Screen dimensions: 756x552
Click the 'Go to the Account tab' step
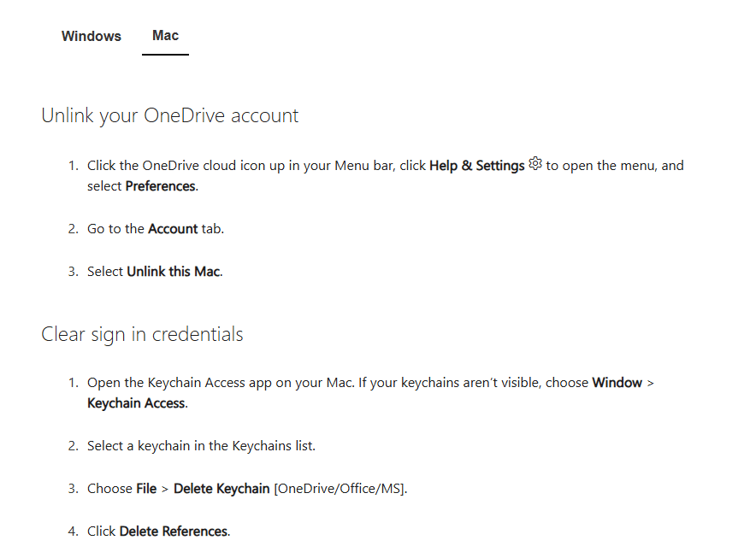coord(156,229)
